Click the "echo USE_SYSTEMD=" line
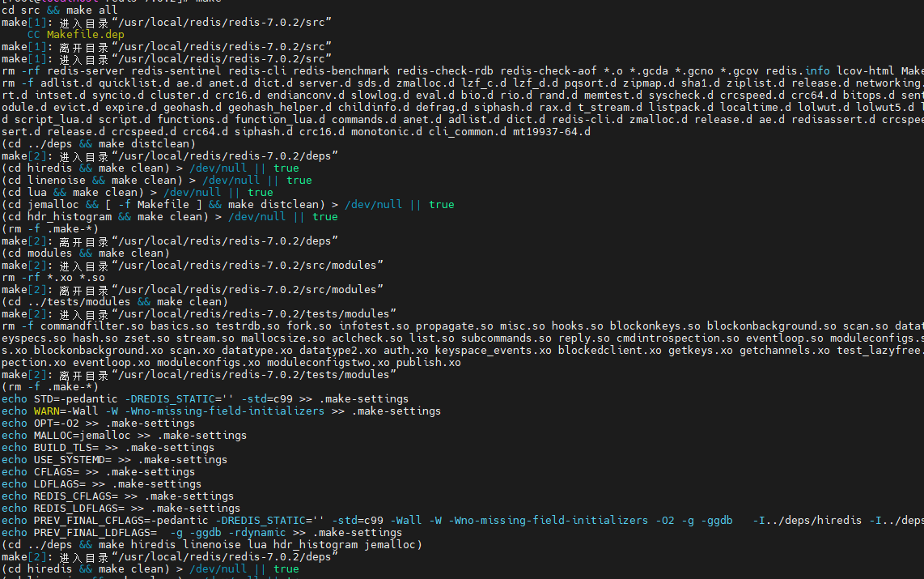This screenshot has width=924, height=579. [114, 459]
